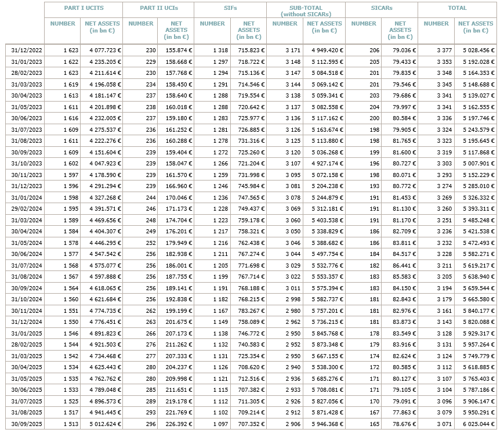Select the PART II UCIs header cell
The image size is (504, 433).
click(158, 9)
